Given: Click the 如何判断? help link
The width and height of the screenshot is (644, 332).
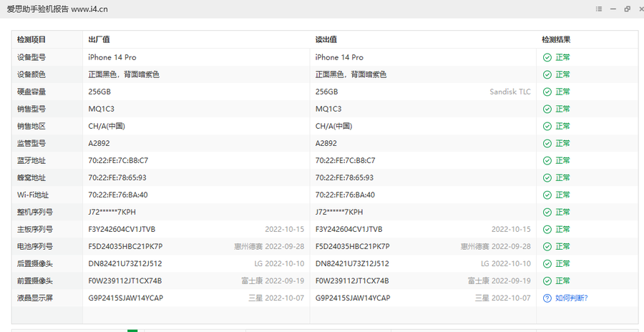Looking at the screenshot, I should [572, 298].
